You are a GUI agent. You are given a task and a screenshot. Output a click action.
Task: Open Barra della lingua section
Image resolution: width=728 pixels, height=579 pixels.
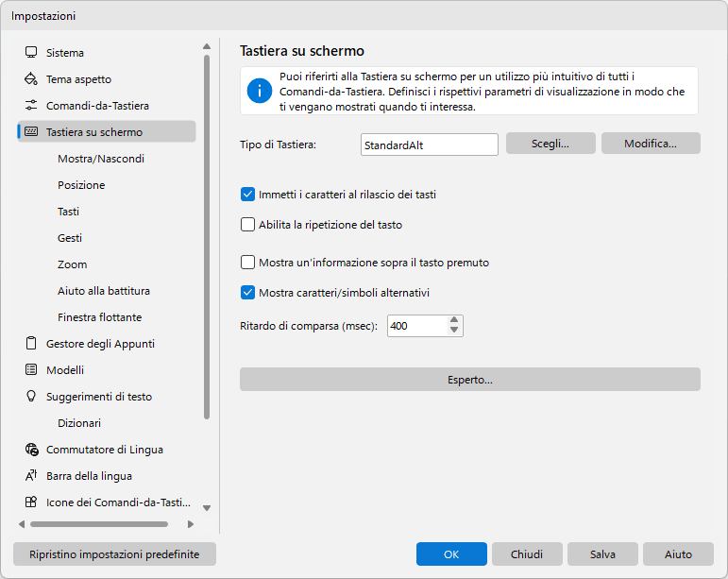pos(107,476)
